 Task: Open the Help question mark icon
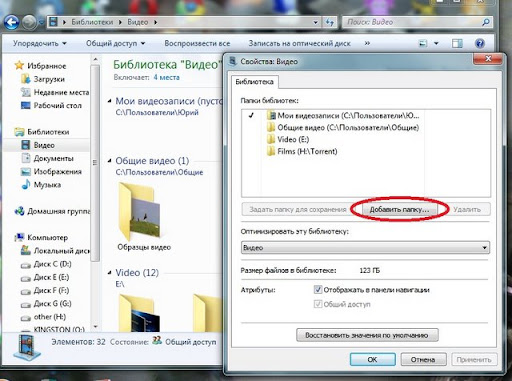(x=479, y=43)
